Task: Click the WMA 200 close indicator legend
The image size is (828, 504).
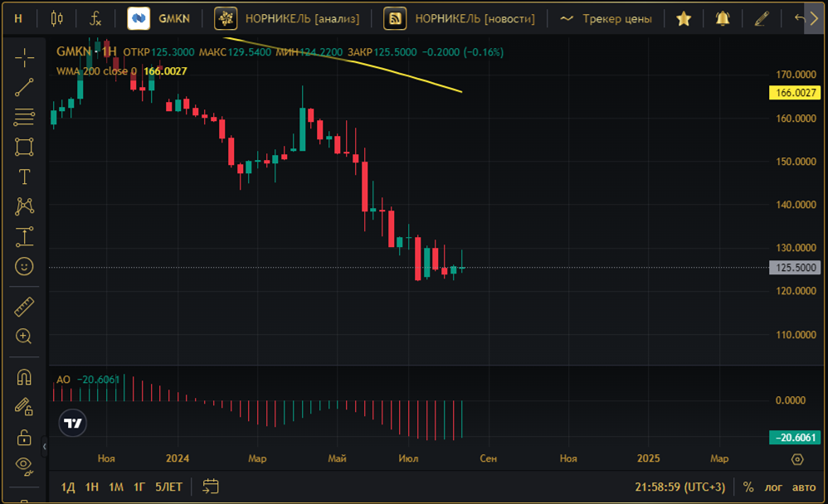Action: 96,70
